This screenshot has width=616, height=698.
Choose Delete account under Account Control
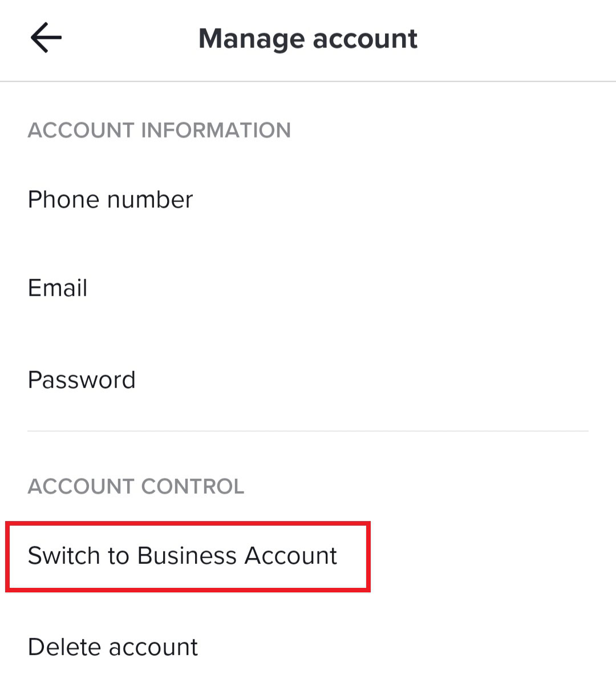pos(113,647)
